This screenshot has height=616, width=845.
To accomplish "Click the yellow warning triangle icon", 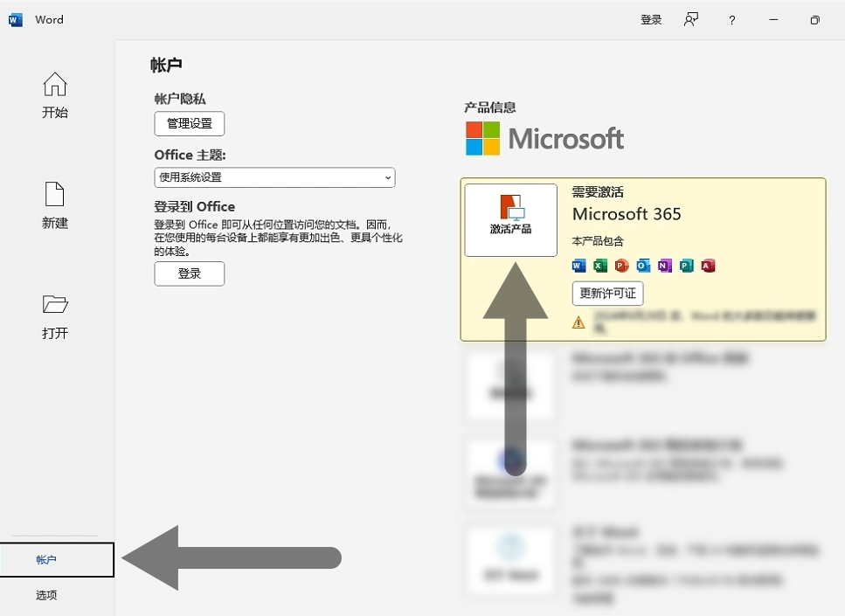I will (578, 322).
